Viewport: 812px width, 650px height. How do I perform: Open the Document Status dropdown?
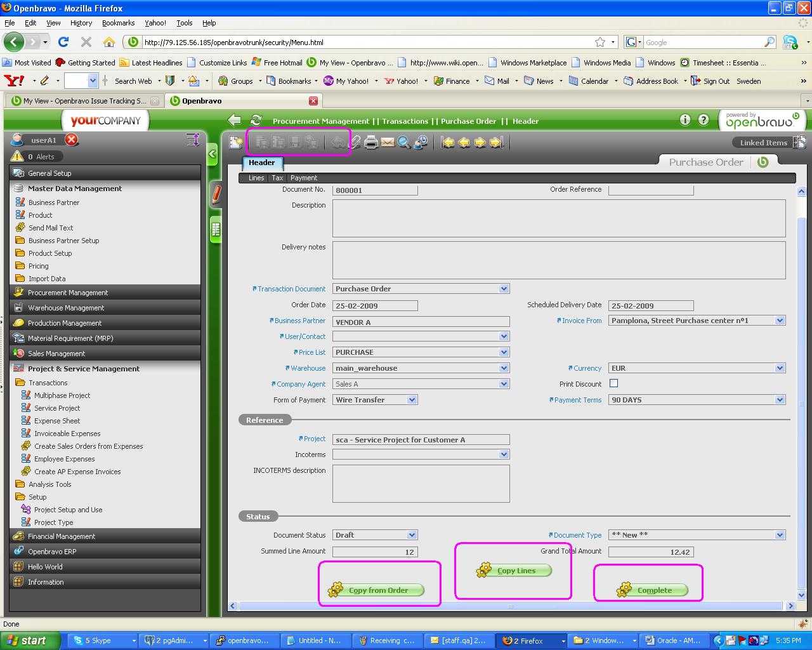point(412,535)
